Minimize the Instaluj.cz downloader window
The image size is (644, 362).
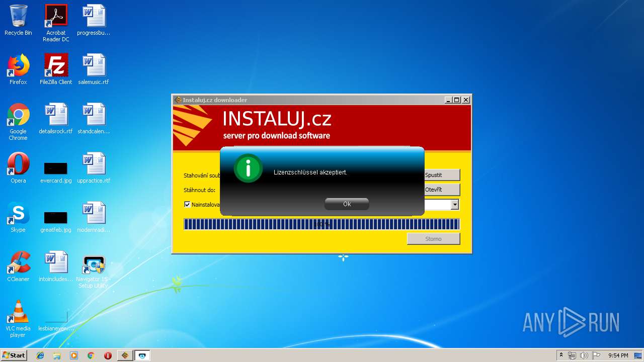(x=448, y=100)
